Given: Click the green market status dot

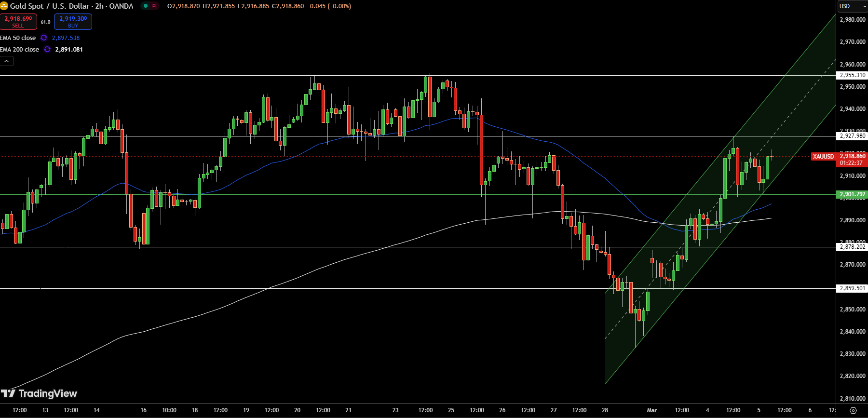Looking at the screenshot, I should click(145, 6).
